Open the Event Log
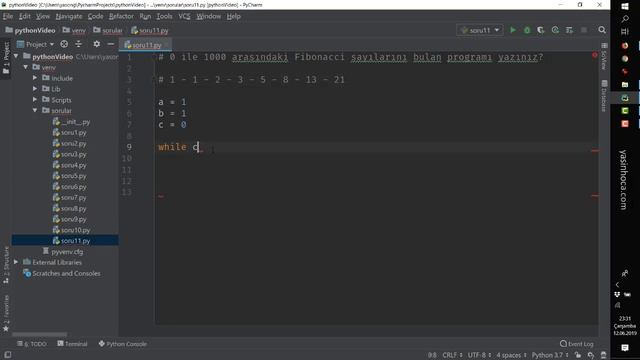 [577, 344]
